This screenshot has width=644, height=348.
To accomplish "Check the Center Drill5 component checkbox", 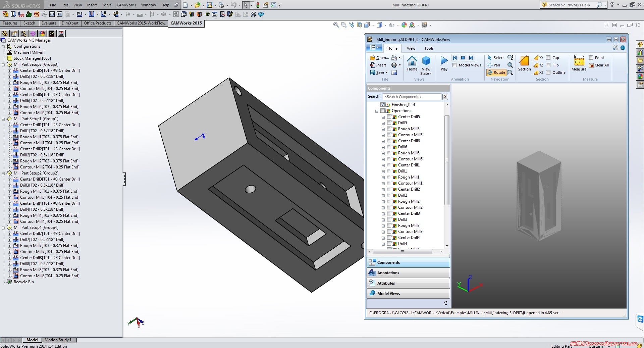I will pyautogui.click(x=389, y=117).
